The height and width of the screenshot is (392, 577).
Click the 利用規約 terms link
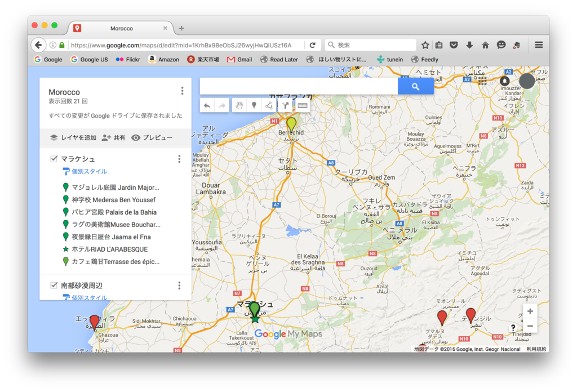pos(536,349)
